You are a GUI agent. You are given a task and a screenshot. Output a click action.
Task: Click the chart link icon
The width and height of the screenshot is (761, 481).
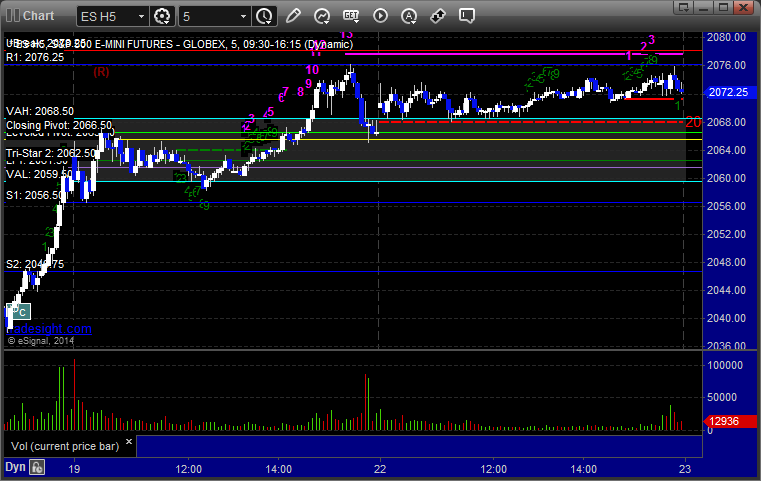pos(437,16)
